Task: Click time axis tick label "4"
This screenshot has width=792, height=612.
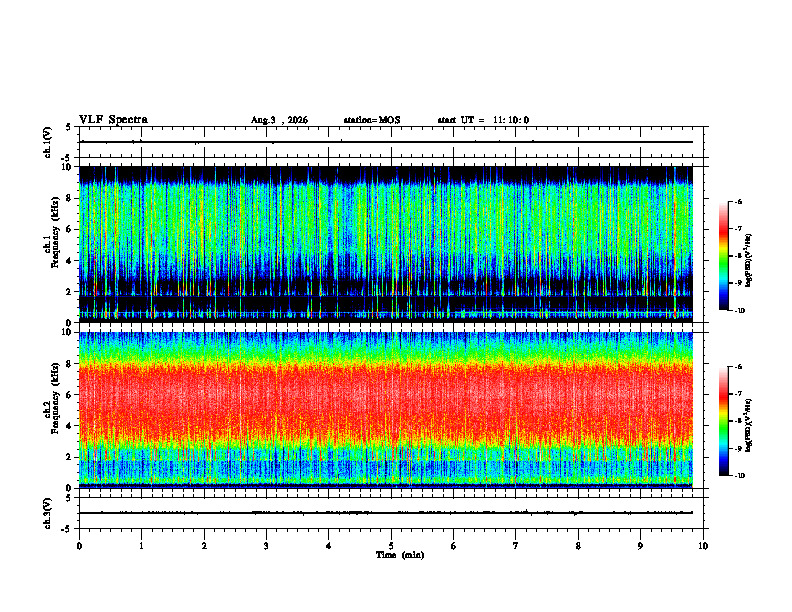Action: click(x=329, y=546)
